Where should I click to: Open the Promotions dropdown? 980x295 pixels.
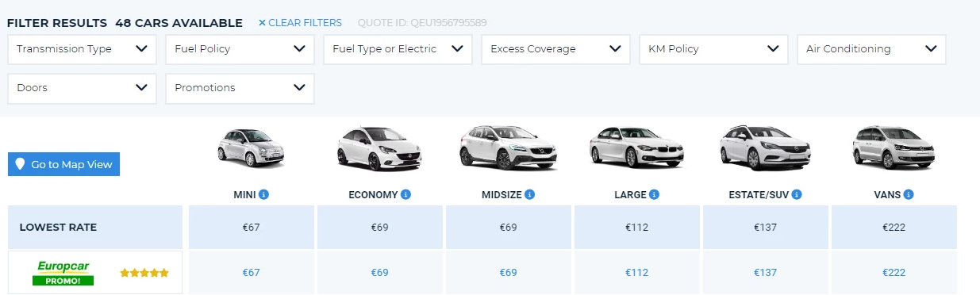click(240, 88)
